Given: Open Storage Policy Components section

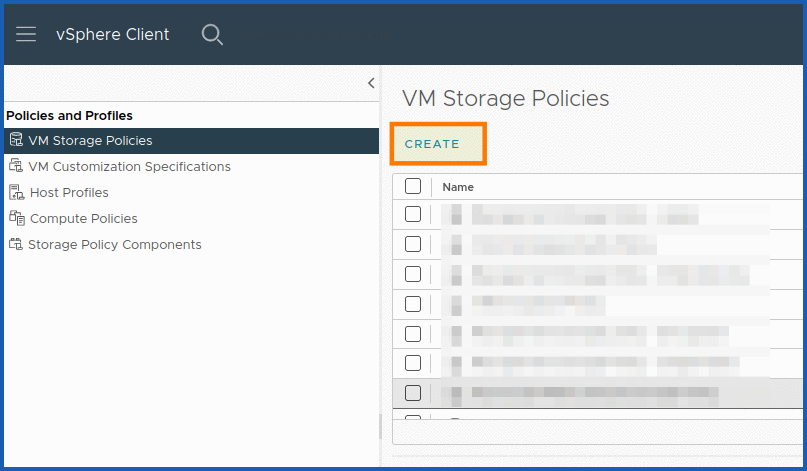Looking at the screenshot, I should (x=115, y=244).
